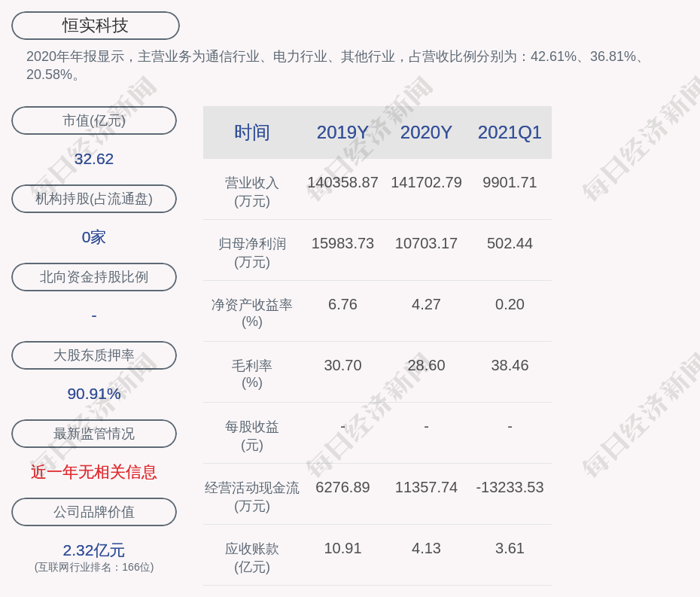Click the 营业收入 row label
This screenshot has height=597, width=700.
tap(252, 191)
